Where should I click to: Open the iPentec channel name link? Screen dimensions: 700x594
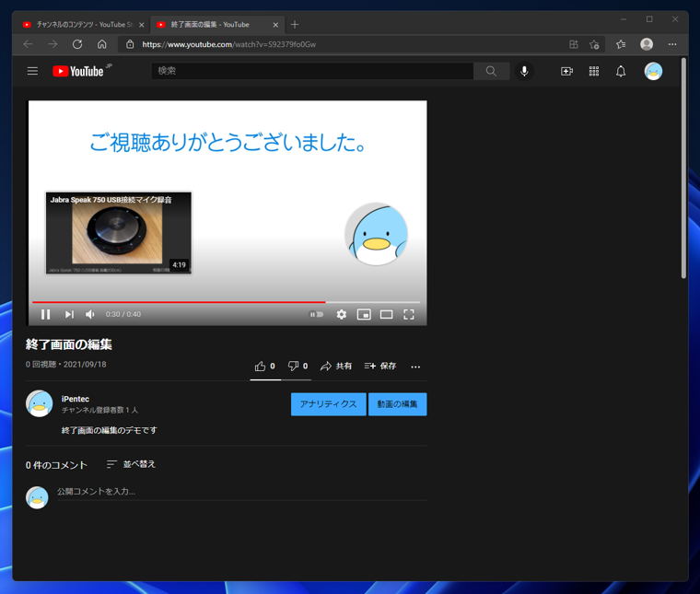[x=75, y=399]
